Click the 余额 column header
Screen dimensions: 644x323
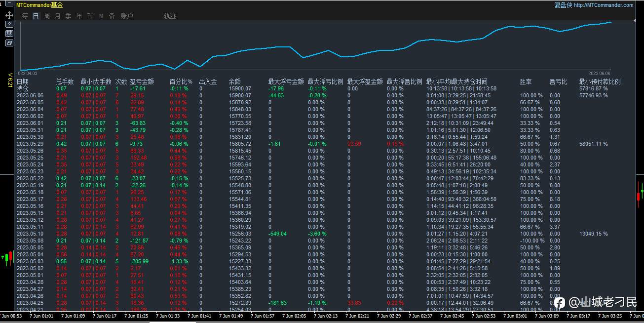coord(235,81)
